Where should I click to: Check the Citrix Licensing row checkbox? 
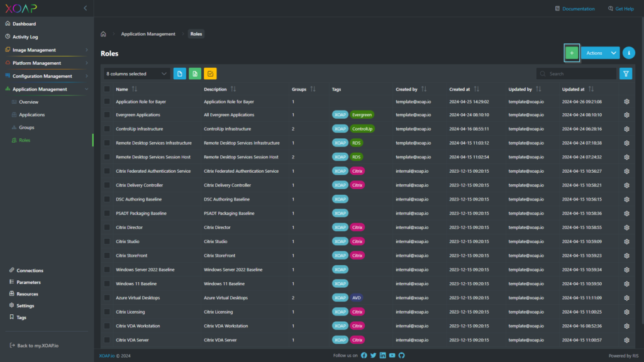click(x=107, y=312)
